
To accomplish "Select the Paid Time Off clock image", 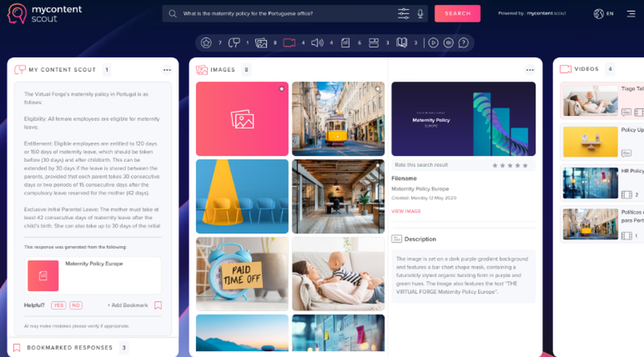I will click(242, 274).
